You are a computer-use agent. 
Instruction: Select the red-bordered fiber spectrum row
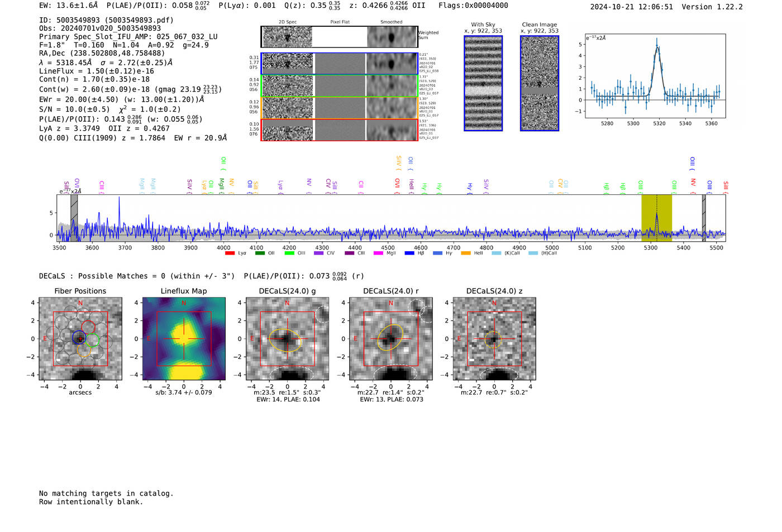click(340, 130)
